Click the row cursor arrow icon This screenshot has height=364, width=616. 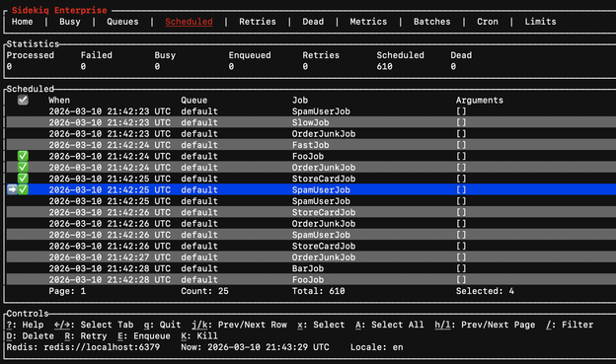12,189
